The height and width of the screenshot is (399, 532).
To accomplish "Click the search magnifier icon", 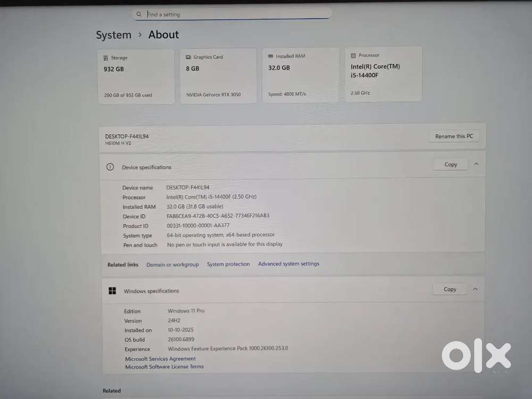I will click(139, 14).
